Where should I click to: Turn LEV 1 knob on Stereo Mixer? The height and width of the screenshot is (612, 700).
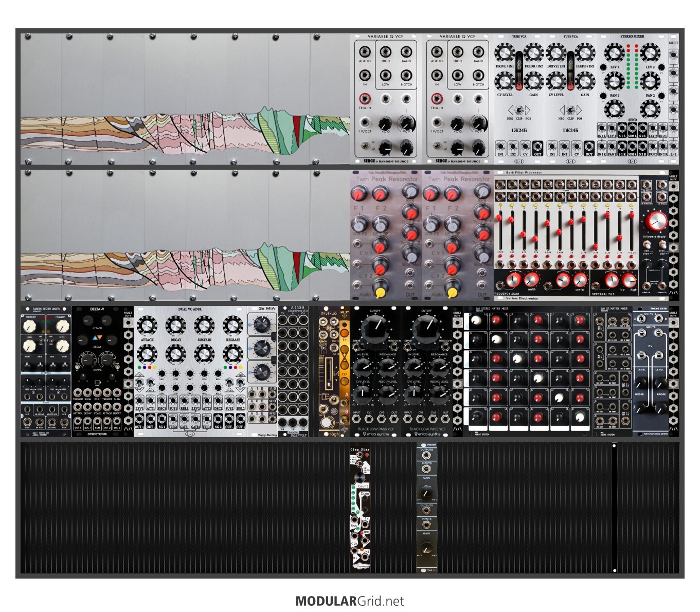(x=614, y=53)
